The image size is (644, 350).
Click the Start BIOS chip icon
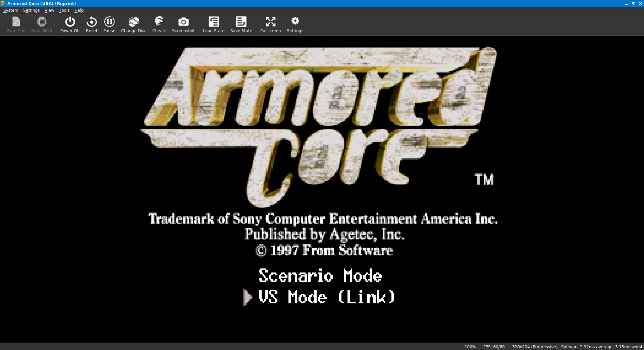[42, 25]
